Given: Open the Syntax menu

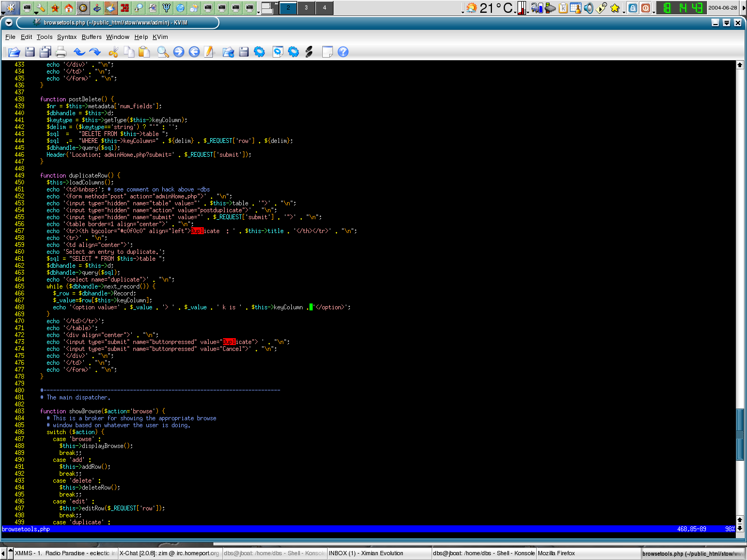Looking at the screenshot, I should pyautogui.click(x=67, y=37).
